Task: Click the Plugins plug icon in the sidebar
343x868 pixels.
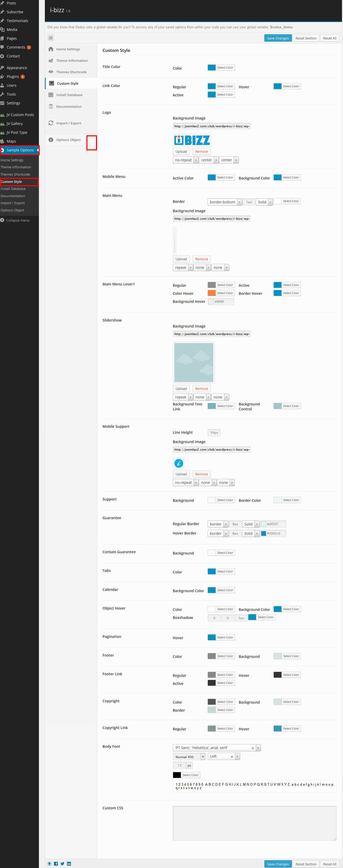Action: pyautogui.click(x=2, y=77)
